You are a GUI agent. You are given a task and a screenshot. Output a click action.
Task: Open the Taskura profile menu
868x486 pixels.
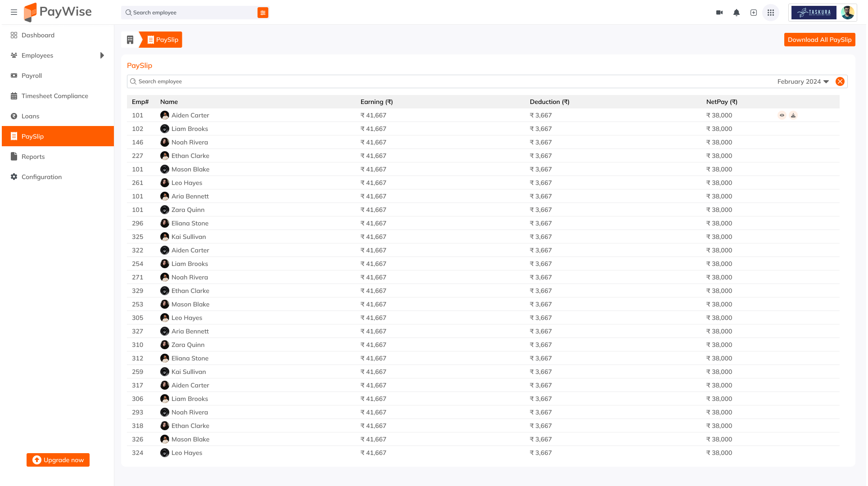823,13
